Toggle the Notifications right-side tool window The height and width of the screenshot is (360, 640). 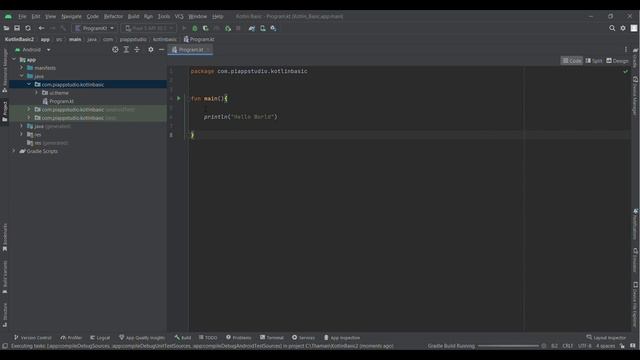coord(635,224)
